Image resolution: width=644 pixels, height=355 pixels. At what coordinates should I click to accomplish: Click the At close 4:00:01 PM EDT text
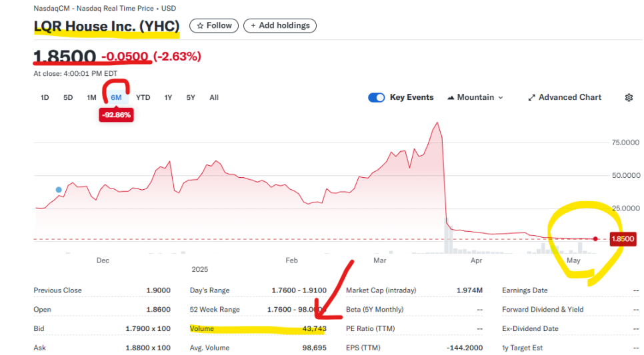click(x=75, y=73)
